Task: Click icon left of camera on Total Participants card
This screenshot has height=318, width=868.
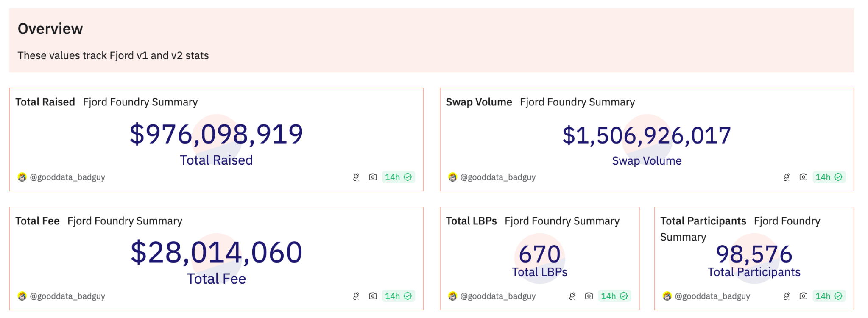Action: (x=787, y=296)
